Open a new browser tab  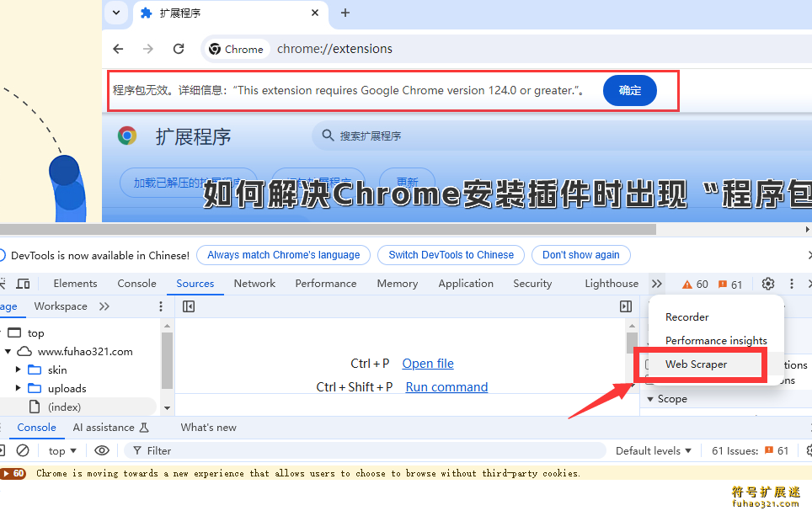pos(345,13)
